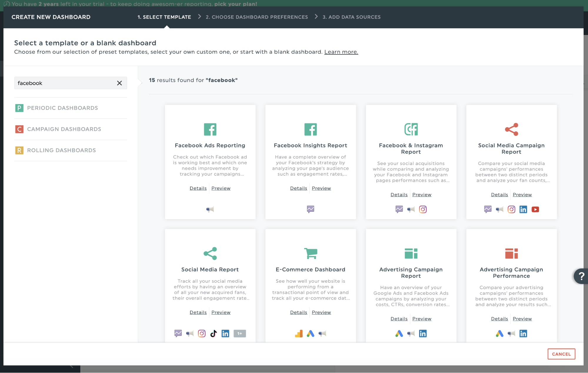
Task: Click Google Ads icon in E-Commerce Dashboard card
Action: [311, 334]
